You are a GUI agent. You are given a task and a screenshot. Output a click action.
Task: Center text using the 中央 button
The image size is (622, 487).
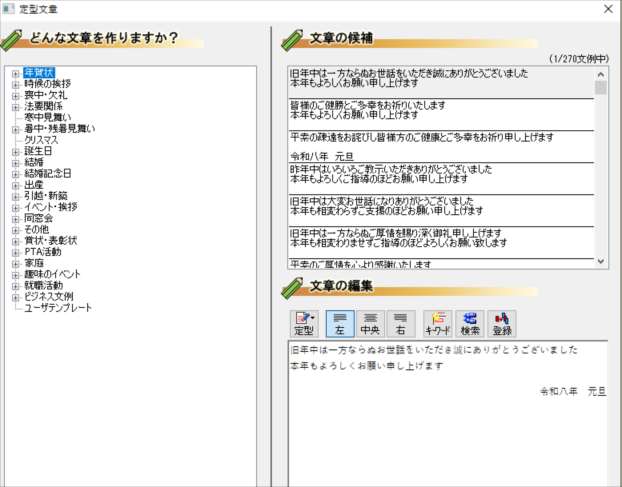tap(369, 323)
